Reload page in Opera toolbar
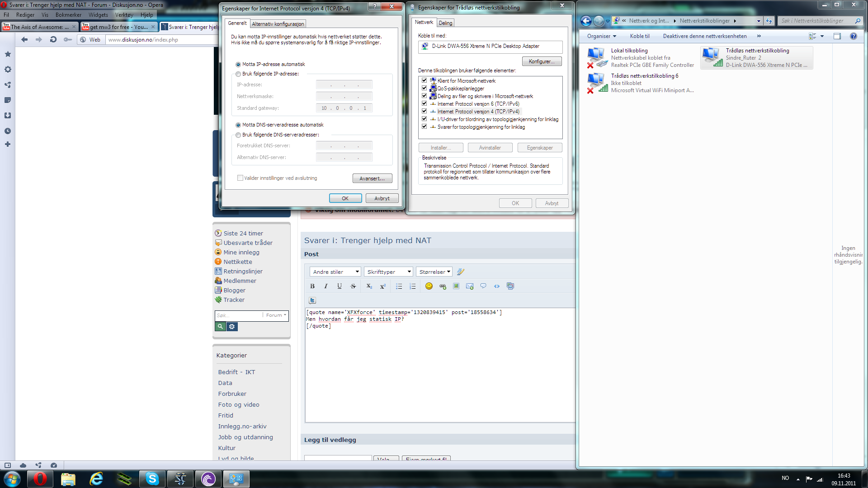Image resolution: width=868 pixels, height=488 pixels. [53, 40]
